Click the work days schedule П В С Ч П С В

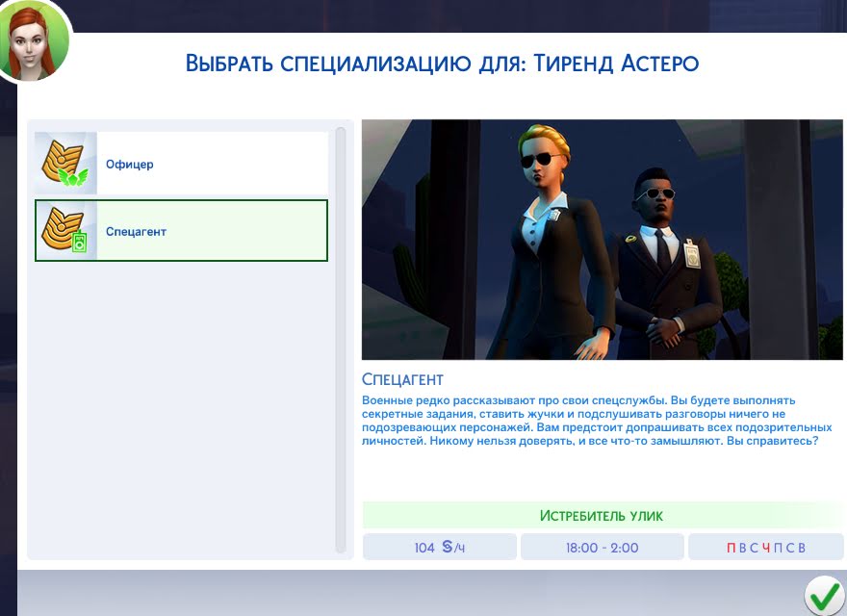765,547
